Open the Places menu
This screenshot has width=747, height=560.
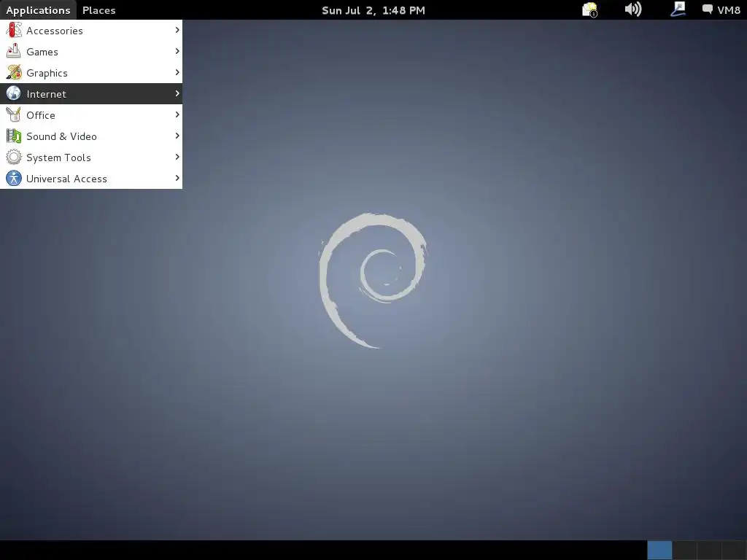[x=98, y=10]
